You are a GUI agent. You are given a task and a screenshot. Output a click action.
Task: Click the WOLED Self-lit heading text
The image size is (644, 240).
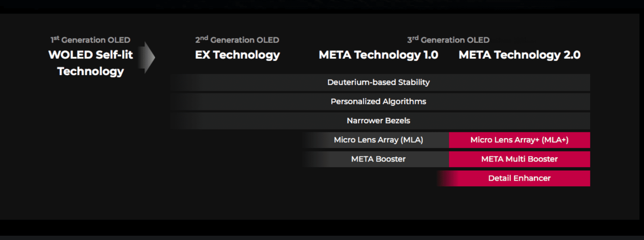[x=91, y=55]
